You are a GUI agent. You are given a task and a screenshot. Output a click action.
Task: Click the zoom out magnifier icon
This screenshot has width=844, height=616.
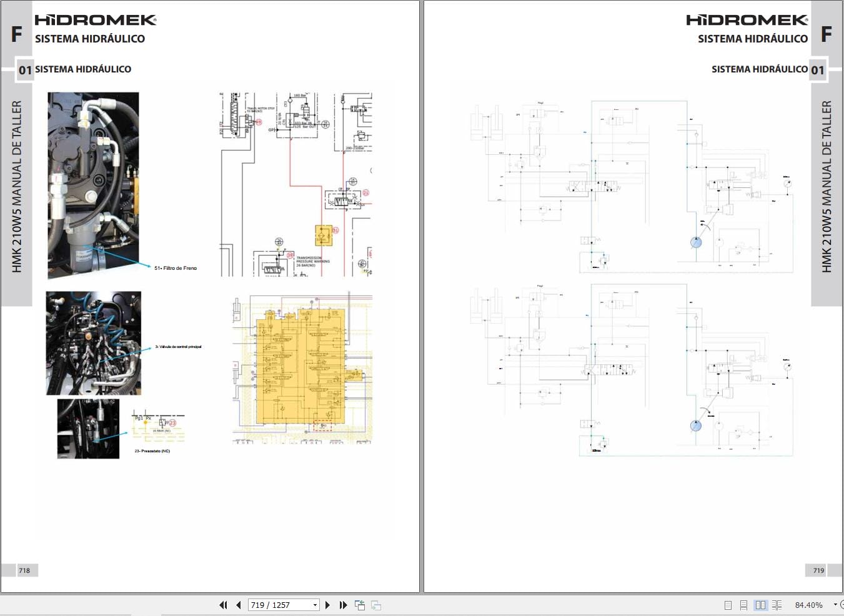[x=843, y=605]
